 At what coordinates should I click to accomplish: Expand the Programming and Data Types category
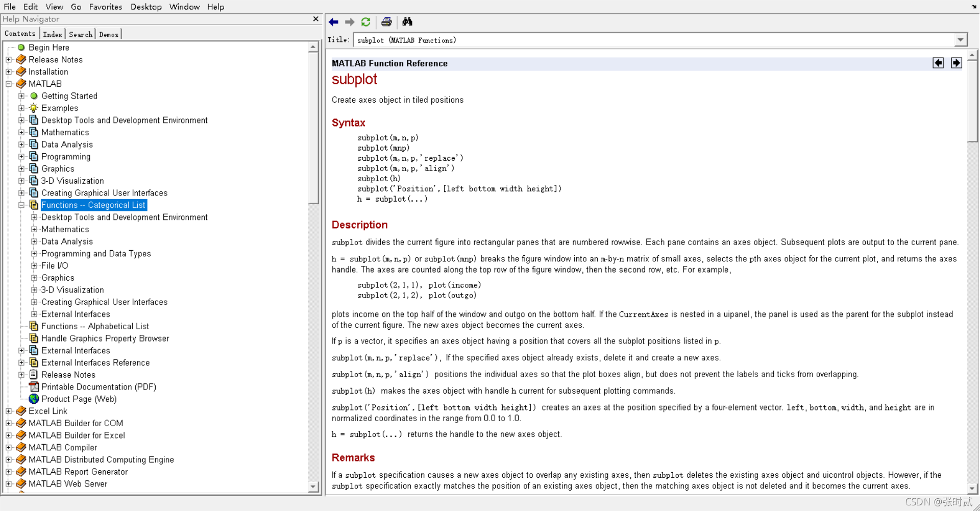click(34, 253)
